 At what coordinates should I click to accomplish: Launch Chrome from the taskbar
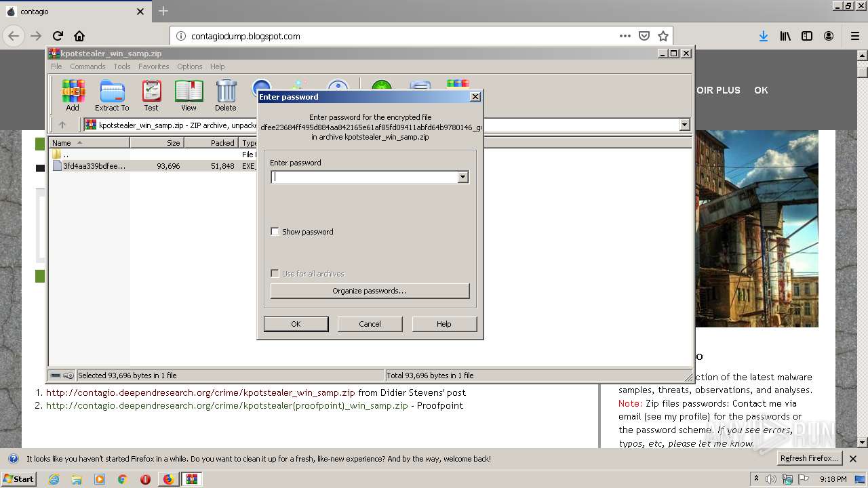(123, 479)
